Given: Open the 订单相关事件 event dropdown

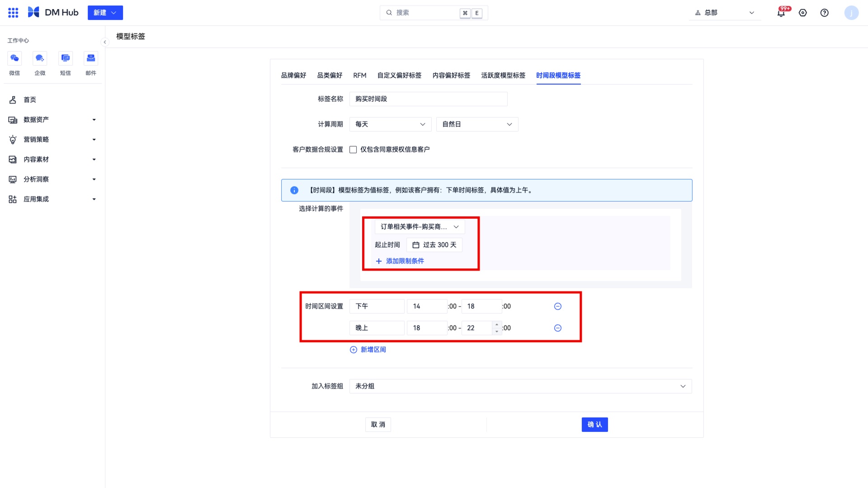Looking at the screenshot, I should [x=420, y=227].
